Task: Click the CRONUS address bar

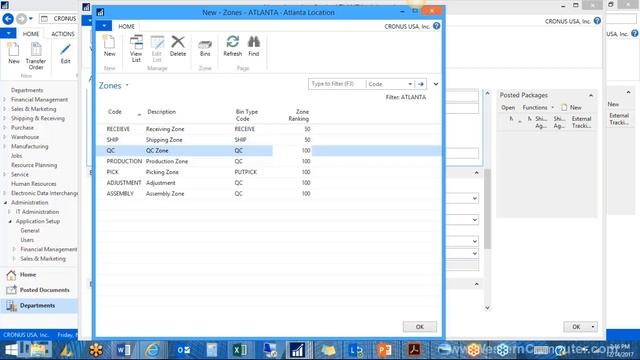Action: 59,19
